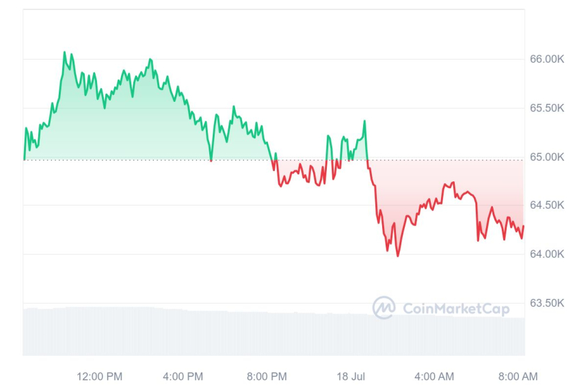The height and width of the screenshot is (392, 588).
Task: Click the highest green peak of the price line
Action: 65,53
